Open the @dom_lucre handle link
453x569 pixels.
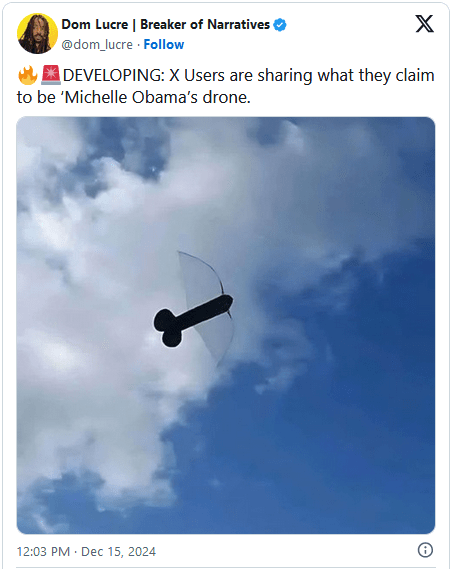tap(97, 45)
